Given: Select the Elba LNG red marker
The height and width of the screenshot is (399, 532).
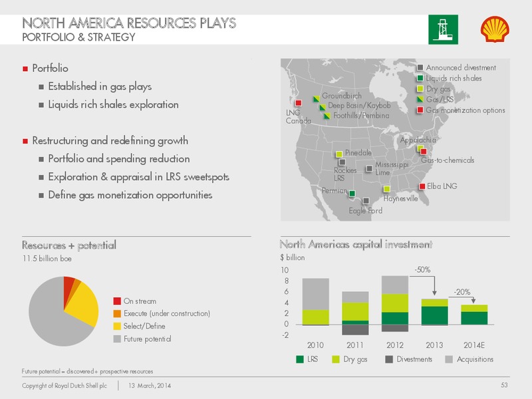Looking at the screenshot, I should tap(422, 186).
